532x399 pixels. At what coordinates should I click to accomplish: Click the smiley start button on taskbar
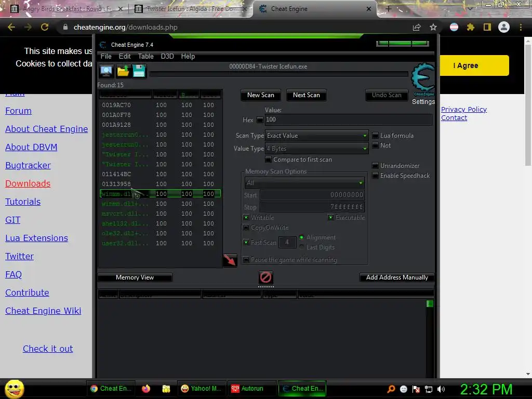tap(14, 389)
